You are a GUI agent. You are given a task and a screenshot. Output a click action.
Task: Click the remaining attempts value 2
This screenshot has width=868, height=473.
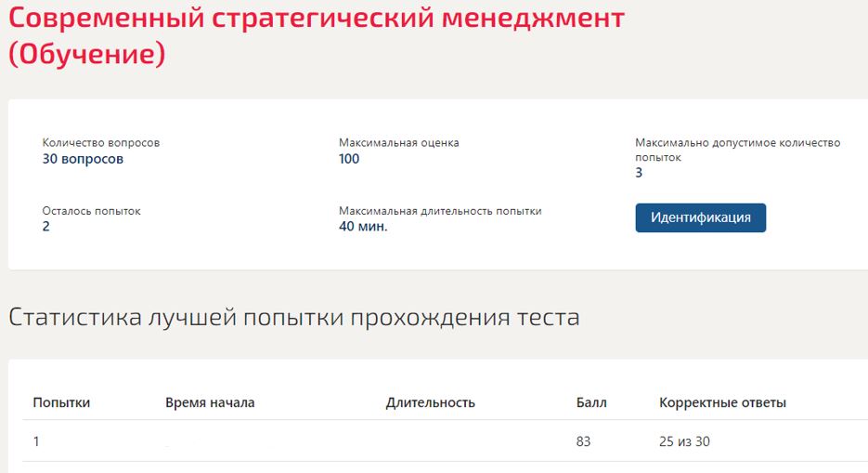coord(46,227)
